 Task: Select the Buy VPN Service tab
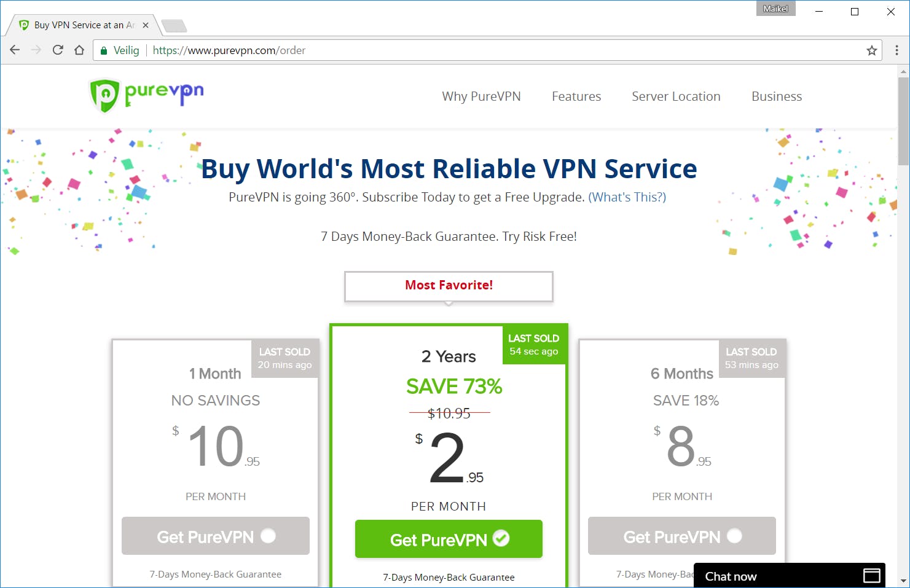click(84, 25)
